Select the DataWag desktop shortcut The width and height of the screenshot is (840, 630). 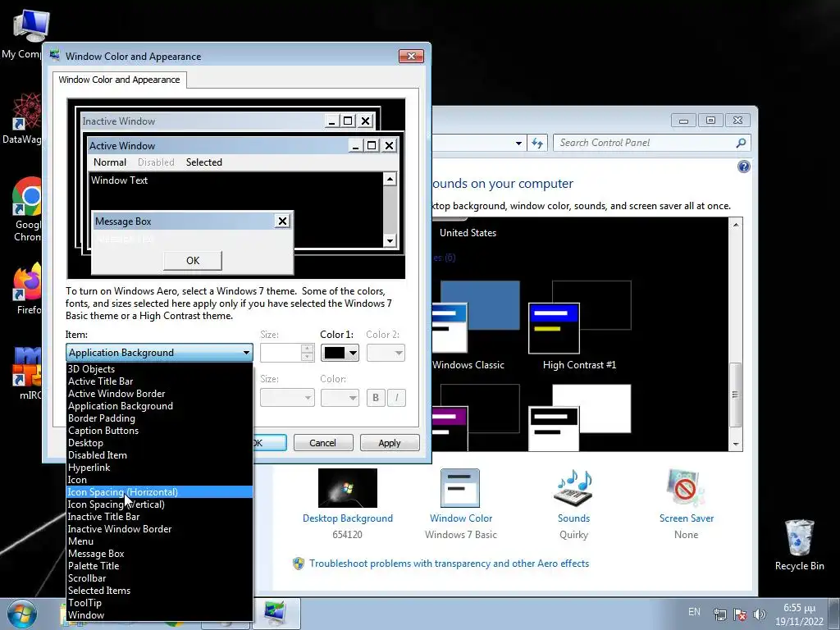(22, 118)
